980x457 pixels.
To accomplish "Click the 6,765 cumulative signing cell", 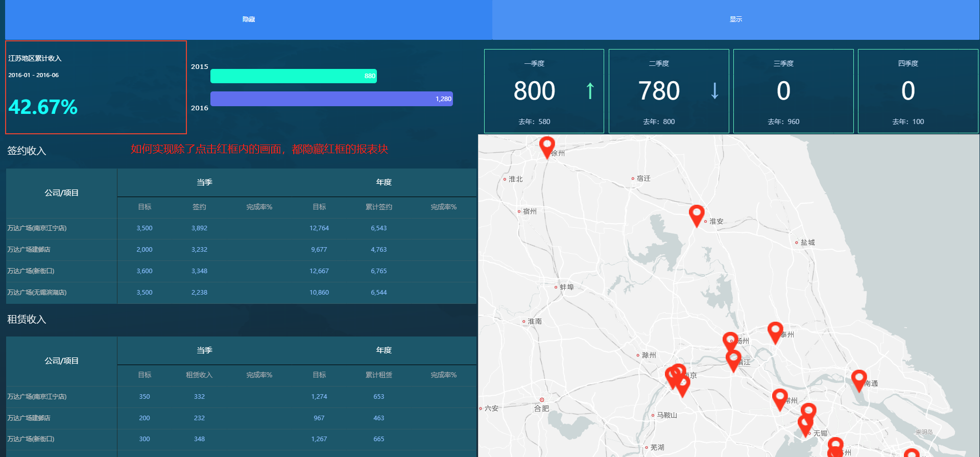I will click(378, 271).
